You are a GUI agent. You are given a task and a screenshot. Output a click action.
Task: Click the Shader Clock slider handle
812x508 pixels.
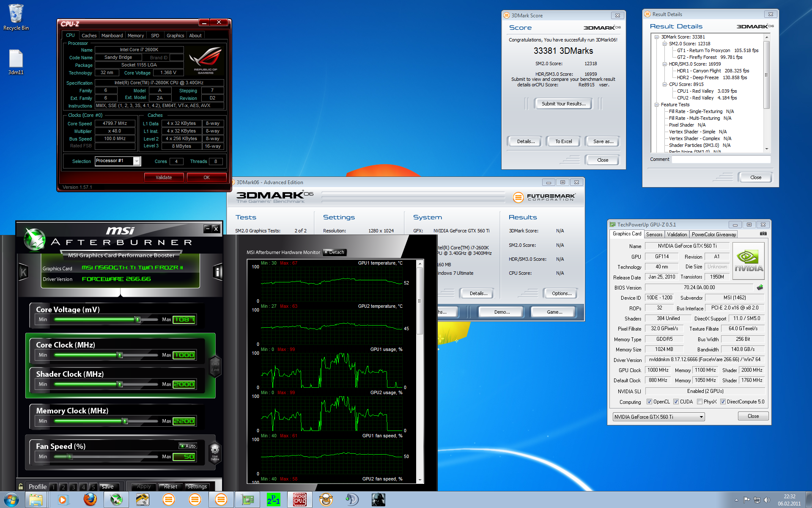click(x=120, y=384)
